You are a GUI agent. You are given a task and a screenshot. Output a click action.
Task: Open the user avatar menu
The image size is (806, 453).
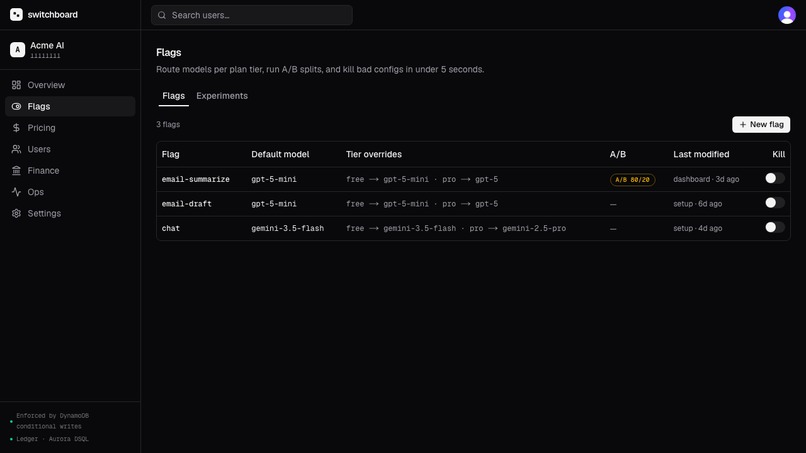[x=786, y=15]
